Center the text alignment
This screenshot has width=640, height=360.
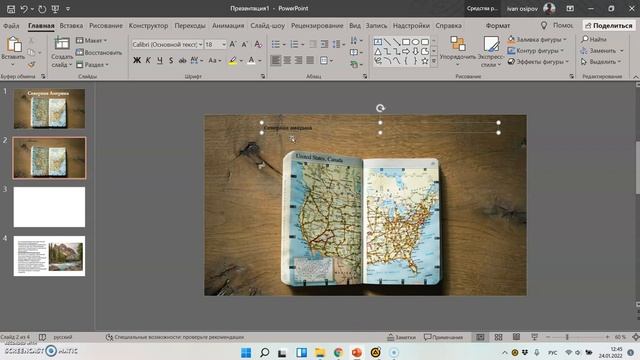(287, 60)
